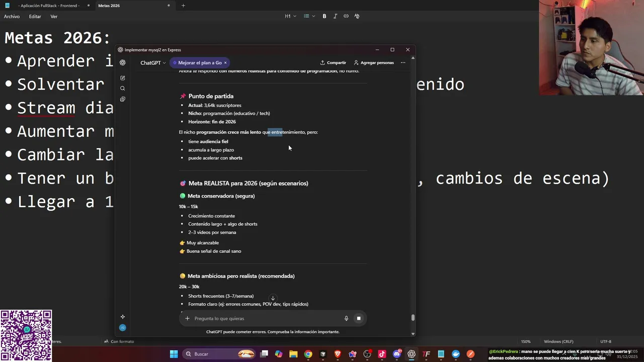Click the microphone dictation icon in prompt box
This screenshot has height=362, width=644.
pos(346,318)
